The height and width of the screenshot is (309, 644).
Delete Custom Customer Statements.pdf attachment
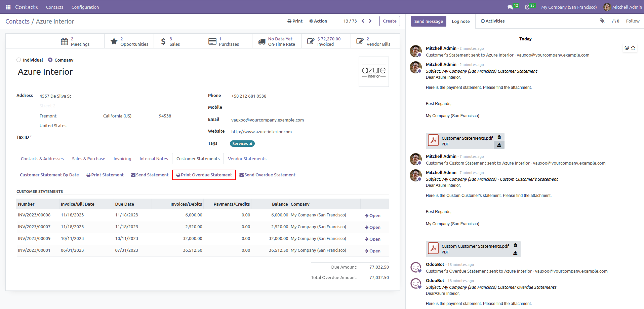[x=515, y=245]
